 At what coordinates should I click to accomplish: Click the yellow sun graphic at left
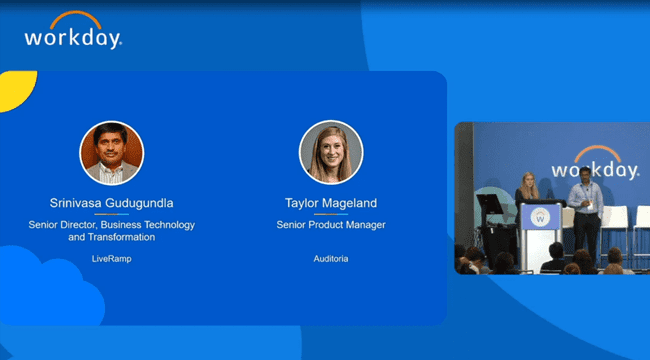coord(17,90)
